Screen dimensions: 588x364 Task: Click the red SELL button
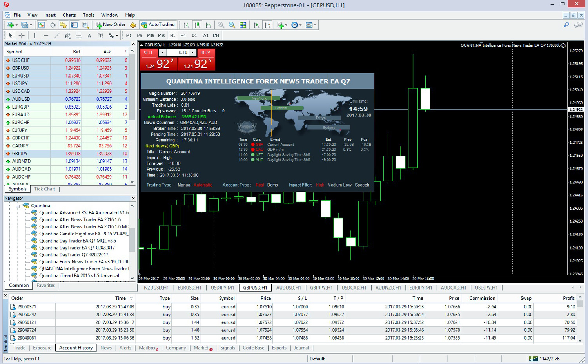[149, 53]
